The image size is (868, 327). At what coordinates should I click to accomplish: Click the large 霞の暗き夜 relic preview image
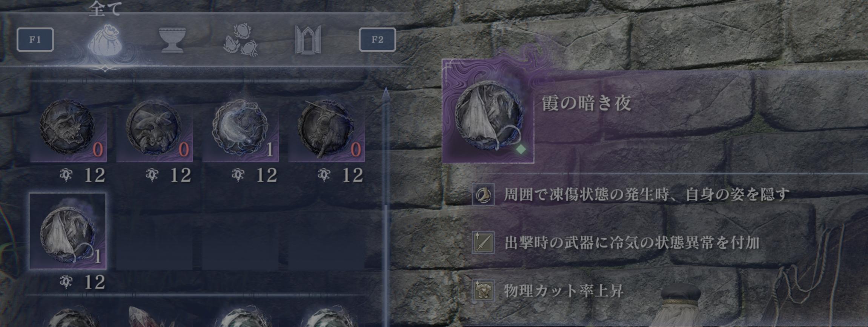tap(488, 111)
